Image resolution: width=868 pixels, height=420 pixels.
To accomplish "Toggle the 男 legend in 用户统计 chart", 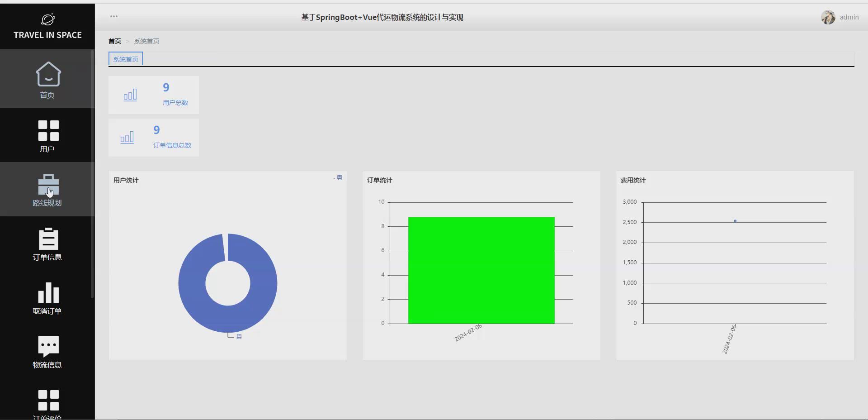I will click(x=338, y=178).
